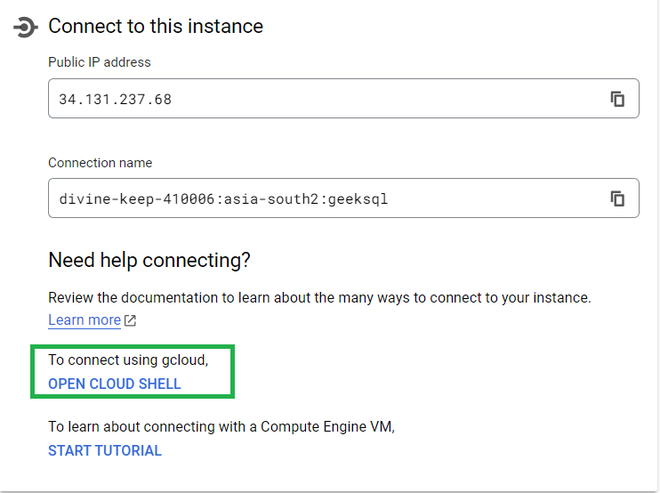This screenshot has width=660, height=493.
Task: Click the 'Connect to this instance' heading
Action: [156, 27]
